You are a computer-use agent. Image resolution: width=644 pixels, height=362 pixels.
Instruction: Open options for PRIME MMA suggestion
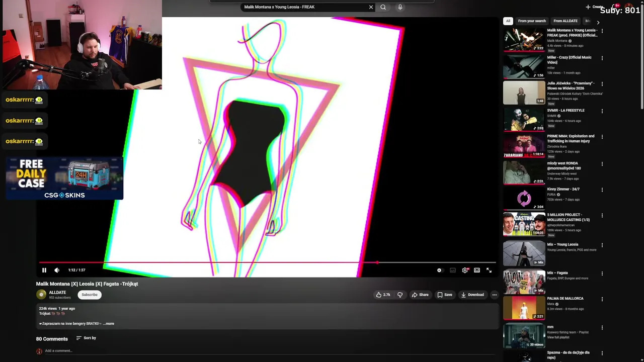602,137
